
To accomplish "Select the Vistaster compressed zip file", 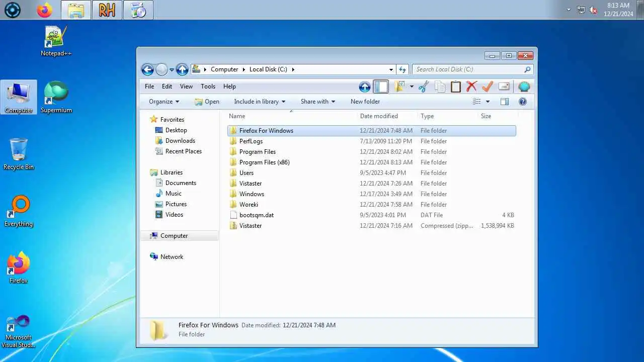I will [371, 226].
